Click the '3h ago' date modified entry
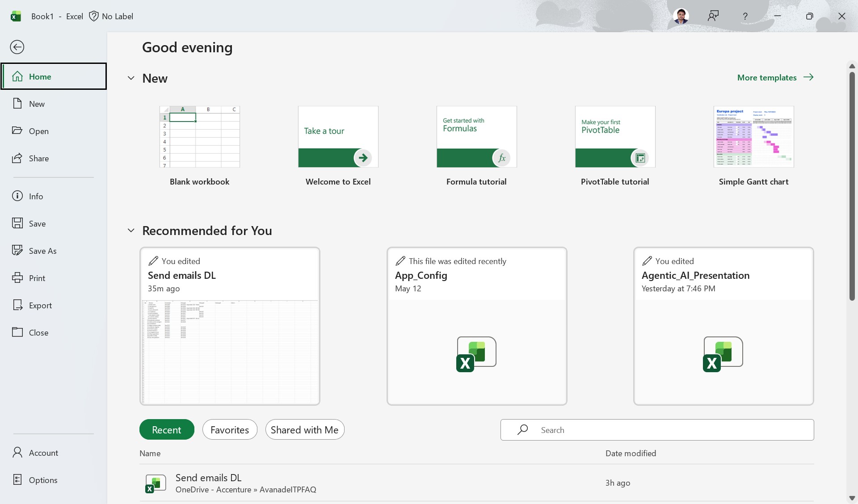 (618, 483)
